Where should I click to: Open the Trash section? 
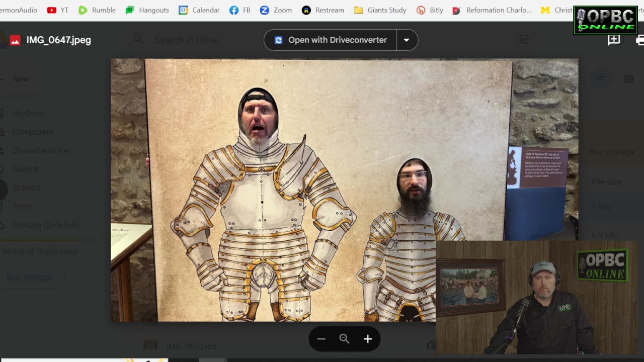point(22,206)
